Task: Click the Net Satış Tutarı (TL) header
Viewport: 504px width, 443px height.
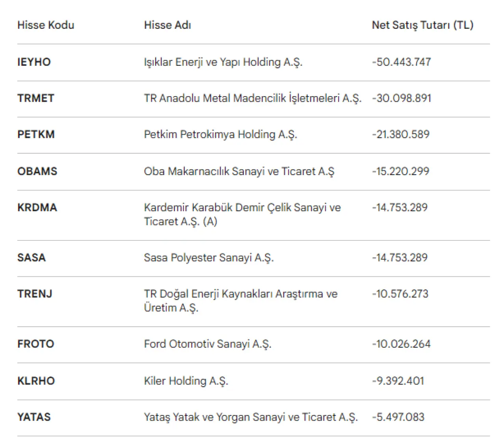Action: (x=422, y=25)
